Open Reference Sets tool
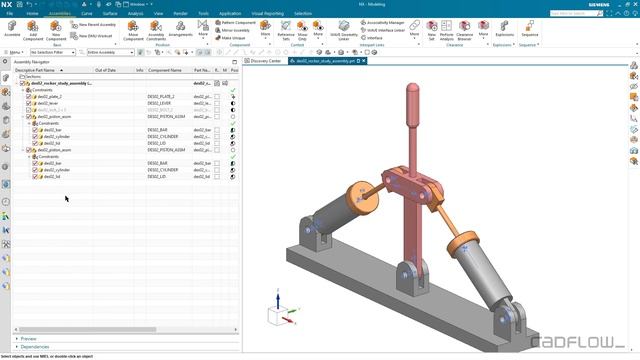 click(x=286, y=30)
